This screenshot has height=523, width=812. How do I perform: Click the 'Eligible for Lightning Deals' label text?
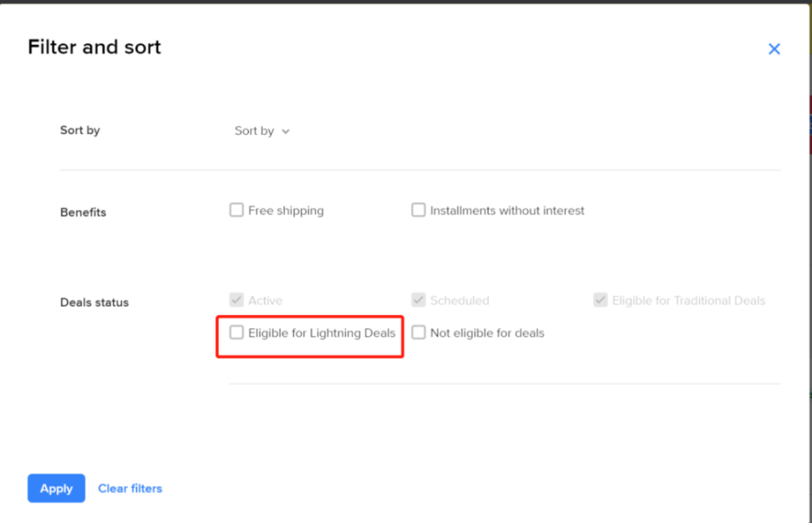click(322, 333)
